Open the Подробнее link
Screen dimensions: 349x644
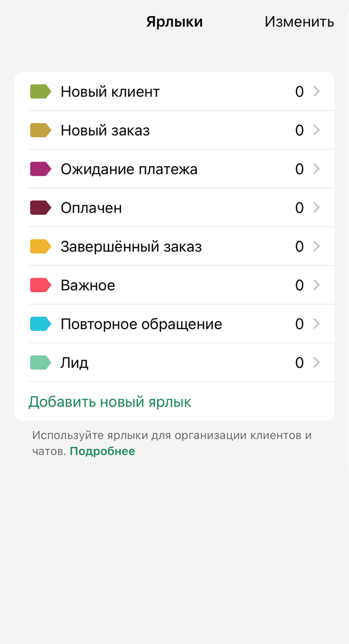point(102,451)
